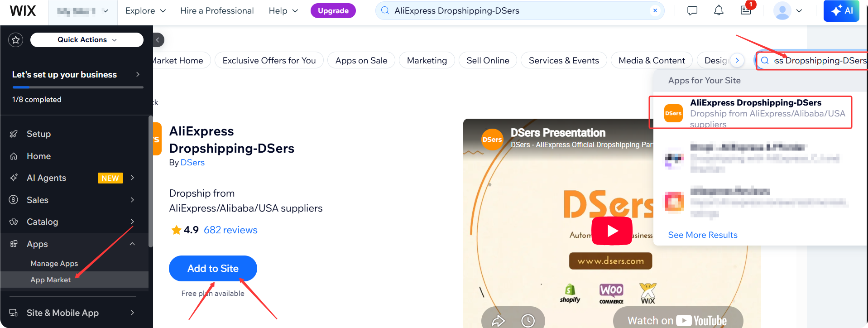The width and height of the screenshot is (868, 328).
Task: Click the DSers Presentation video title
Action: pos(558,133)
